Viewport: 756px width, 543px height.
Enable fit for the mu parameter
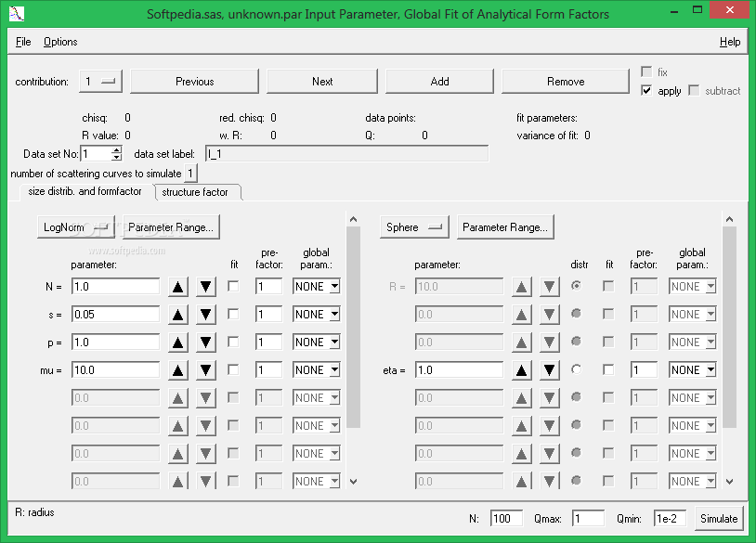click(233, 369)
